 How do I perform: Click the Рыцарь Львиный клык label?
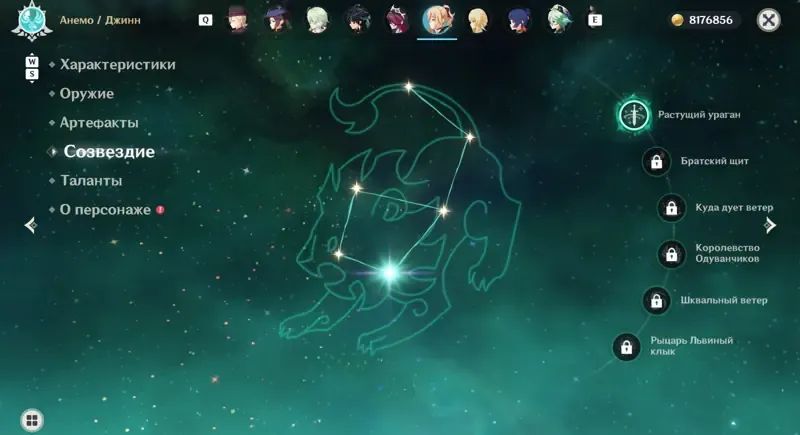[691, 346]
